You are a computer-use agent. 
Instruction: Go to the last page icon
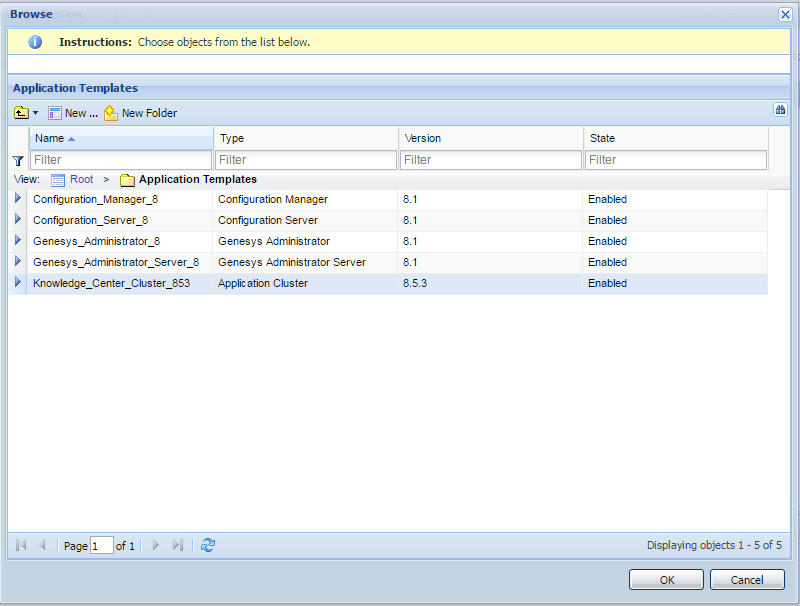click(178, 545)
